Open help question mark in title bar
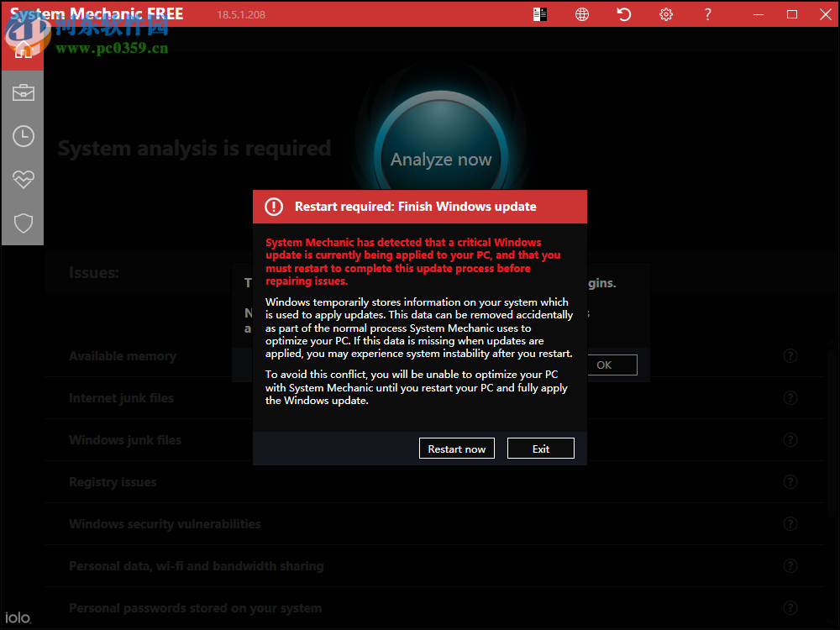This screenshot has width=840, height=630. coord(707,14)
